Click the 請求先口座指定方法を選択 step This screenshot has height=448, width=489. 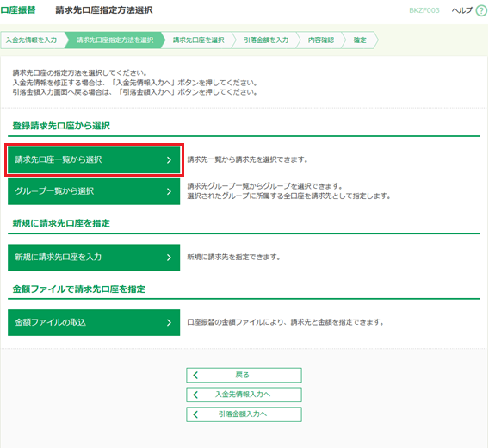click(115, 40)
